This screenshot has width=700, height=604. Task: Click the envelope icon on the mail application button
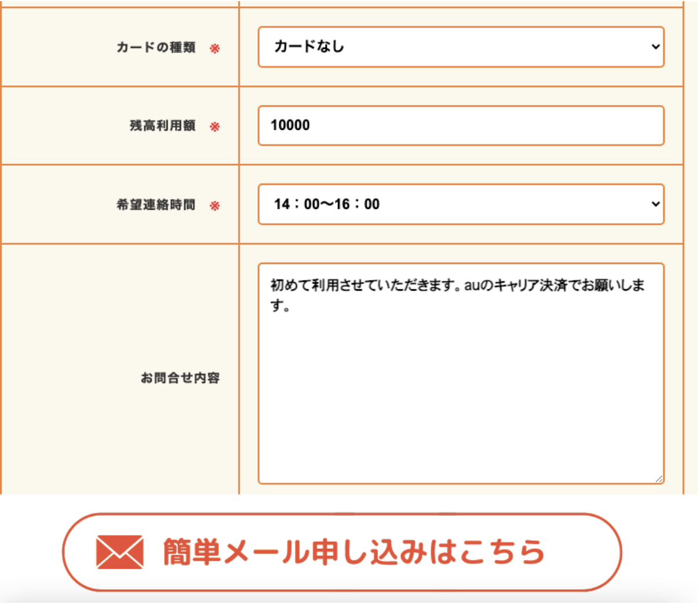[x=119, y=552]
